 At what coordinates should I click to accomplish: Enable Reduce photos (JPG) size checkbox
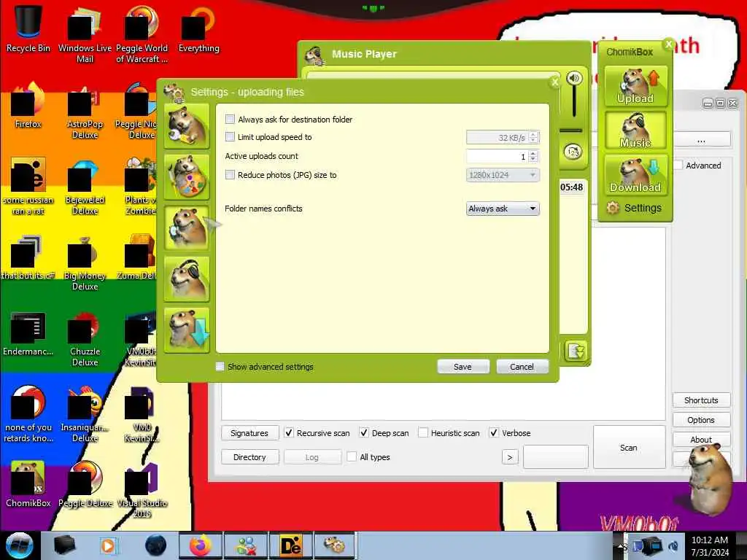(x=230, y=175)
